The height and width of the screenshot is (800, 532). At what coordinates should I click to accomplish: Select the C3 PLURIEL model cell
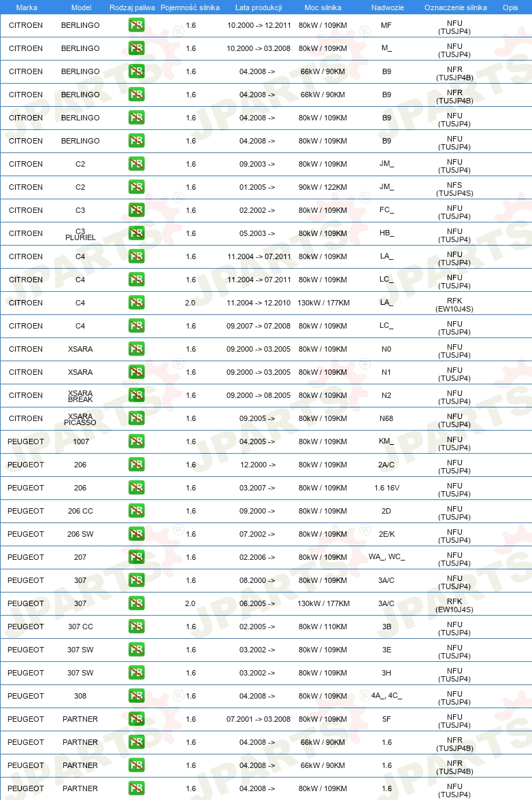[80, 234]
